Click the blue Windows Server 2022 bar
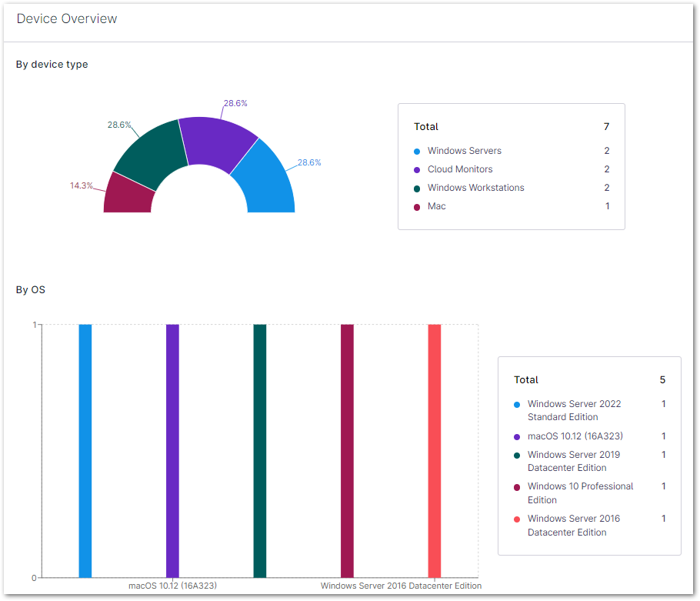The height and width of the screenshot is (601, 700). click(85, 450)
